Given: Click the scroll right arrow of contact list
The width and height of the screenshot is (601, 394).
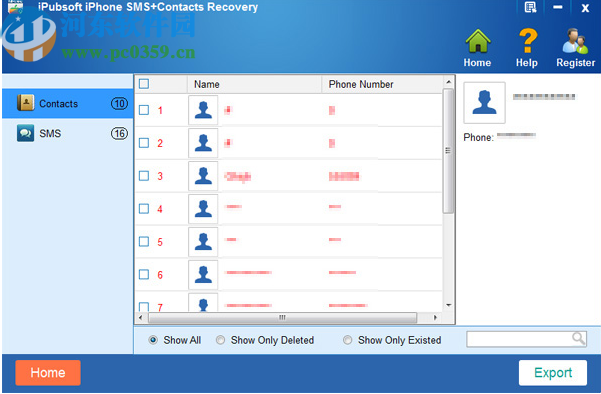Looking at the screenshot, I should (x=435, y=318).
